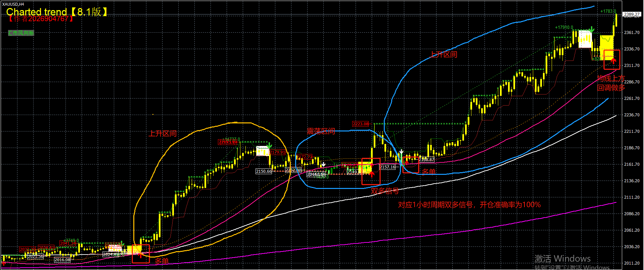Click the Charted trend【8.1版】 title
The image size is (644, 270).
(57, 12)
